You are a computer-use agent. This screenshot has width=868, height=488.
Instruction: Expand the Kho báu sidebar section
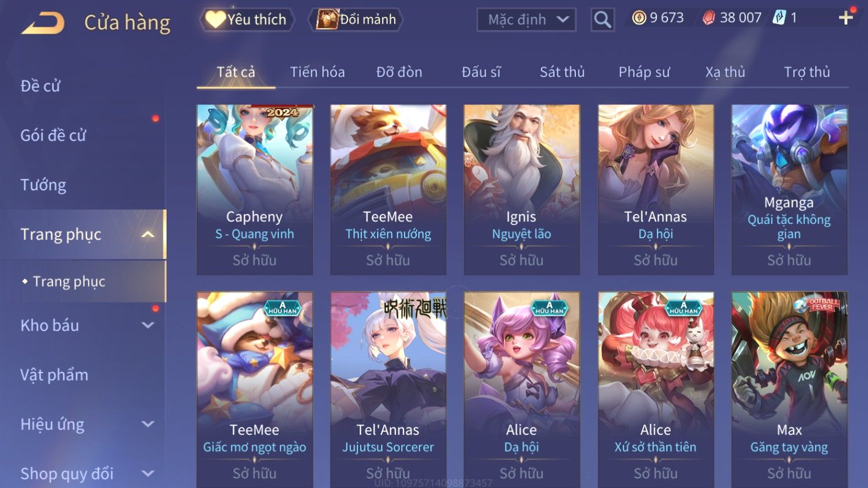[148, 325]
